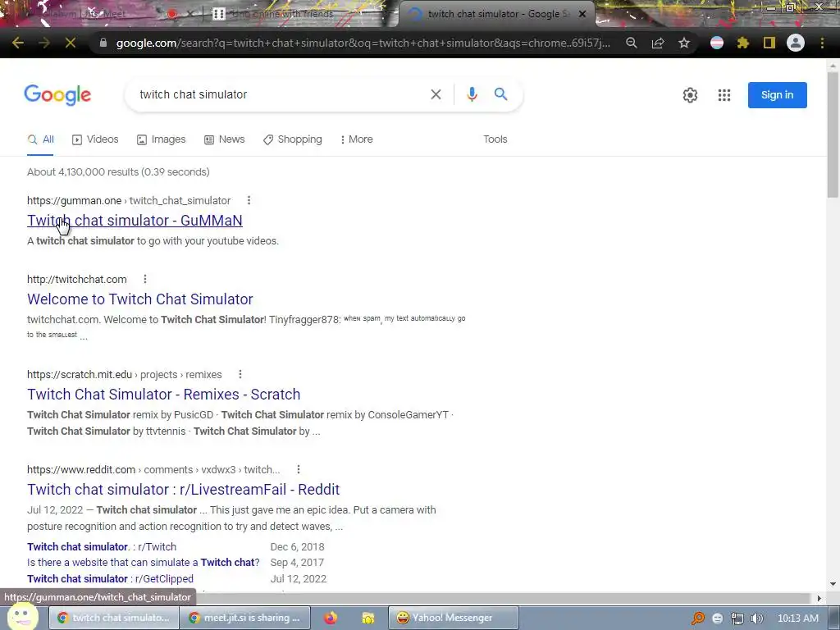Screen dimensions: 840x630
Task: Clear the search box with X
Action: coord(436,95)
